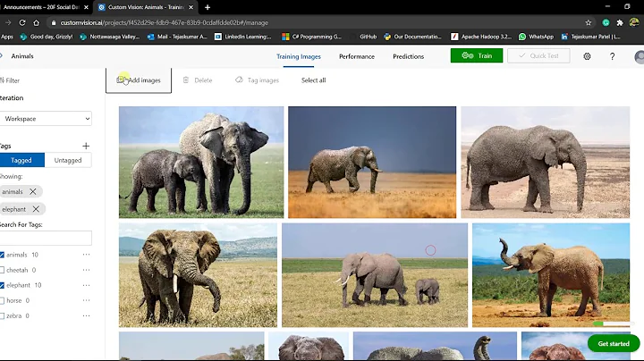Open the Filter panel toggle
This screenshot has width=644, height=361.
[10, 80]
